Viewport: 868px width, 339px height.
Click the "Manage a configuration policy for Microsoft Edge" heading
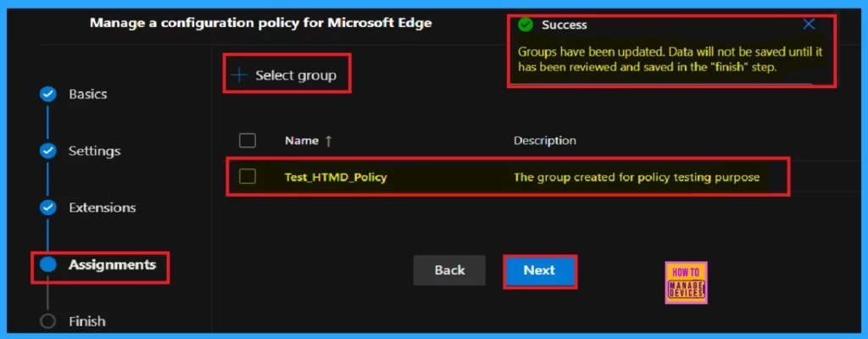[x=261, y=23]
